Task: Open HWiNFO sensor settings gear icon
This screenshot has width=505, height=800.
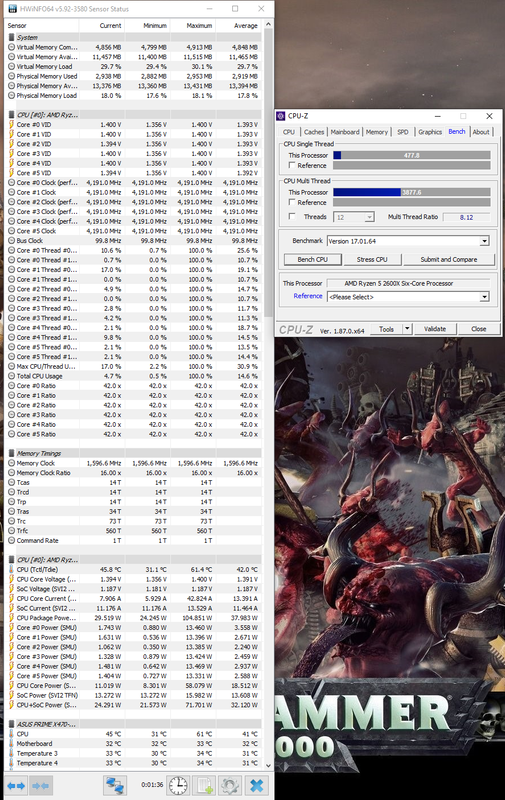Action: tap(230, 786)
